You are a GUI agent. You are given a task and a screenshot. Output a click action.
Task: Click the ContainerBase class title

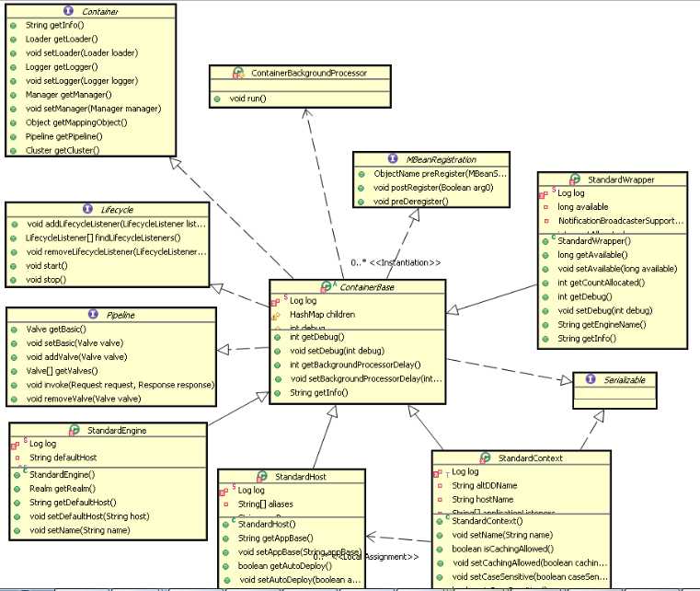pos(367,287)
